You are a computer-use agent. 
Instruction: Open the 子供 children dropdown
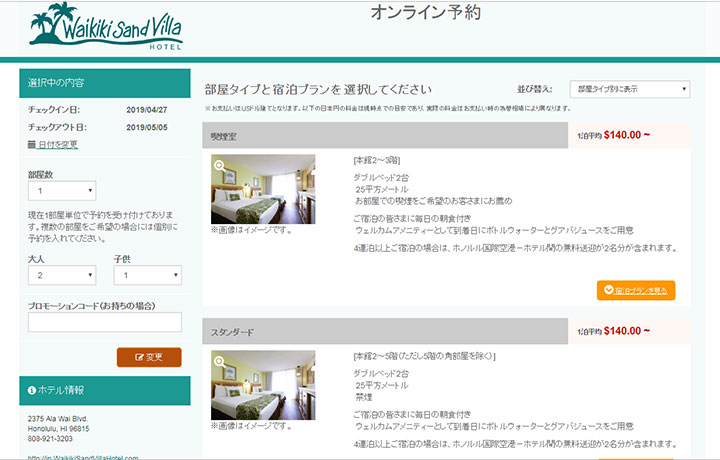tap(148, 275)
